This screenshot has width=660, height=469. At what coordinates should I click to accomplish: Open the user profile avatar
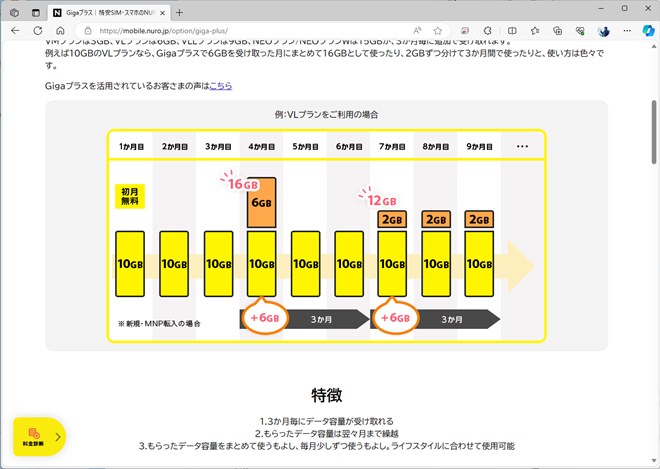point(604,31)
